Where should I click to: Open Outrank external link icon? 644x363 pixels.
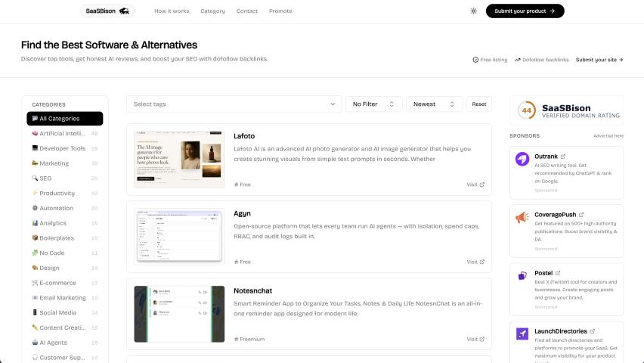pos(562,157)
